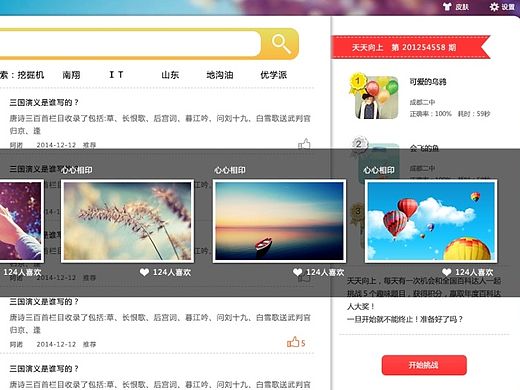Click the first-ranked user's name
Screen dimensions: 520x390
click(428, 82)
